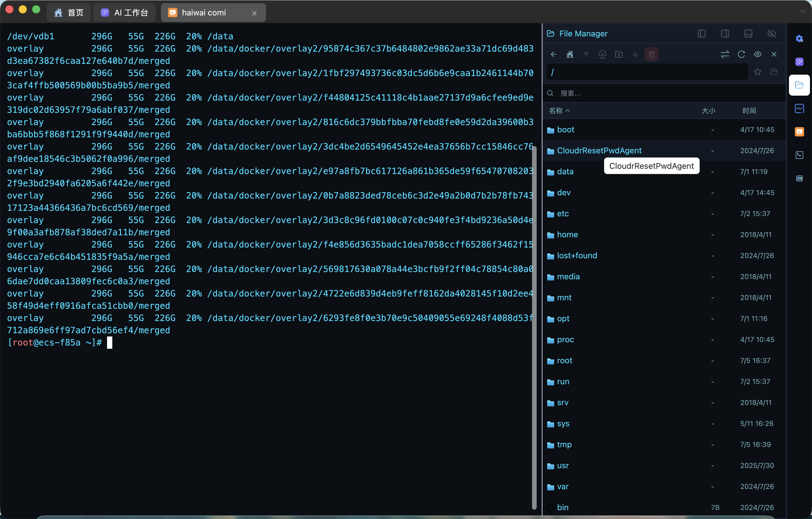This screenshot has width=812, height=519.
Task: Open the mnt folder
Action: [x=664, y=298]
